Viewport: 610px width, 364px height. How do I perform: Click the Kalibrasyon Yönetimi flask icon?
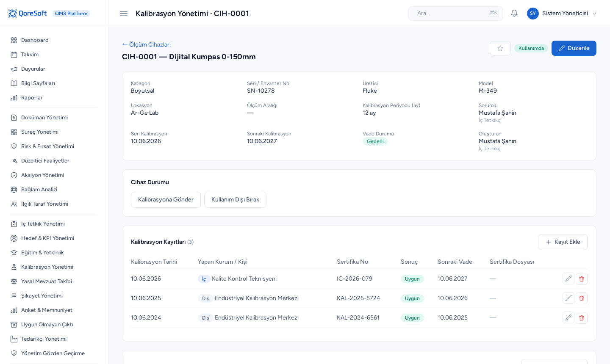click(x=14, y=267)
